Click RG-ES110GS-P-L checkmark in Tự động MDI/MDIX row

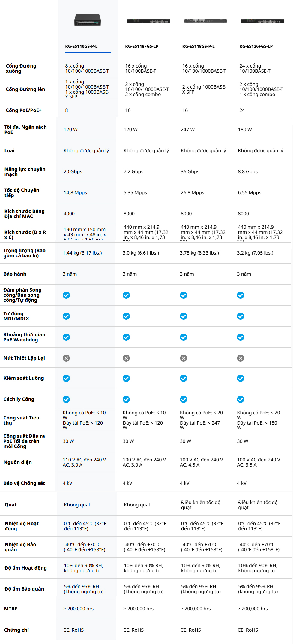point(66,316)
